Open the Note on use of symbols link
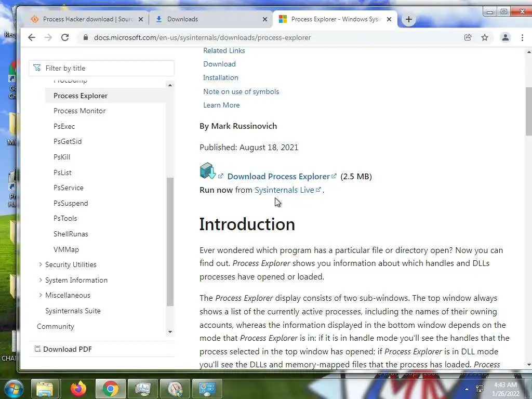The image size is (532, 399). click(241, 91)
